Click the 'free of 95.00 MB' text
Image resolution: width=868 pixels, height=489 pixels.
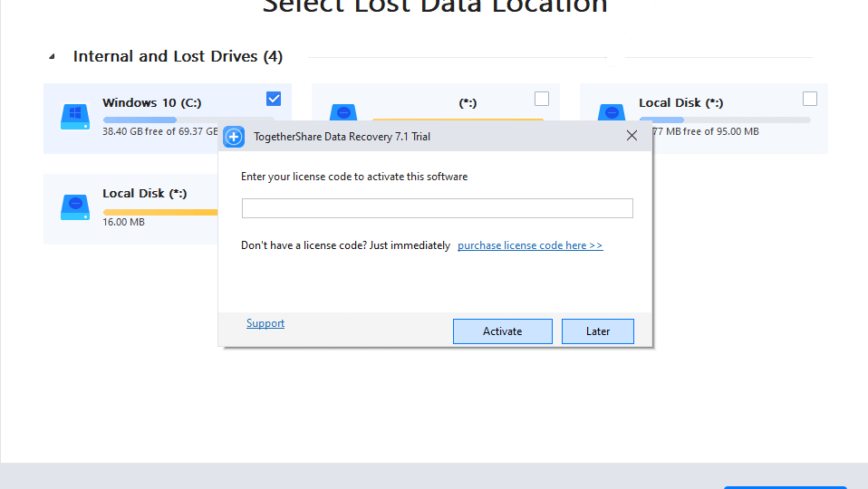(720, 131)
